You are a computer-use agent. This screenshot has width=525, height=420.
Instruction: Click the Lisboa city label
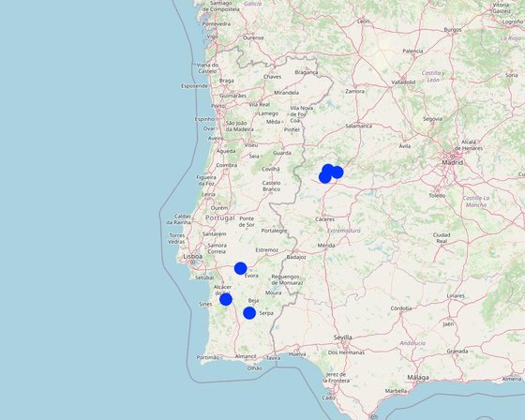click(x=193, y=257)
